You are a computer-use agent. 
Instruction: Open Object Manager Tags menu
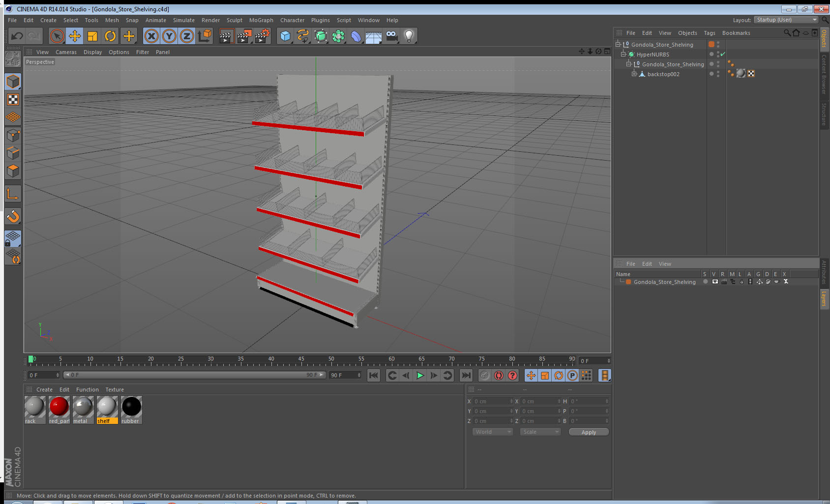(x=710, y=33)
